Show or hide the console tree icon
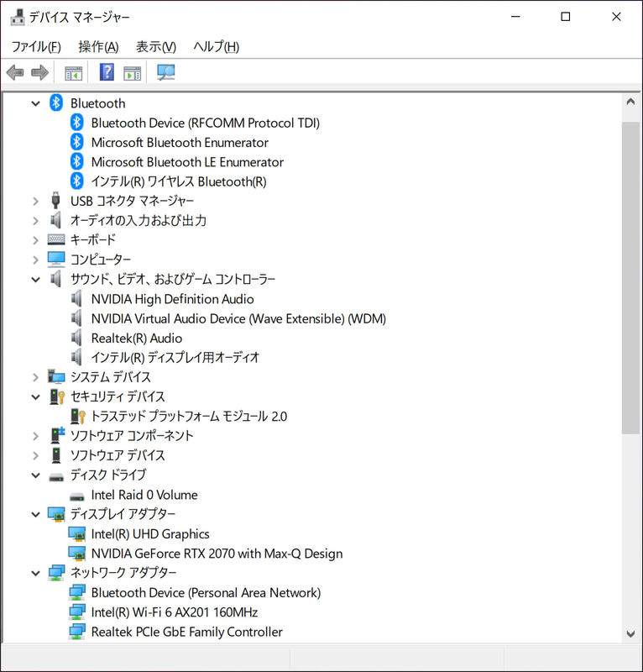 [x=73, y=73]
